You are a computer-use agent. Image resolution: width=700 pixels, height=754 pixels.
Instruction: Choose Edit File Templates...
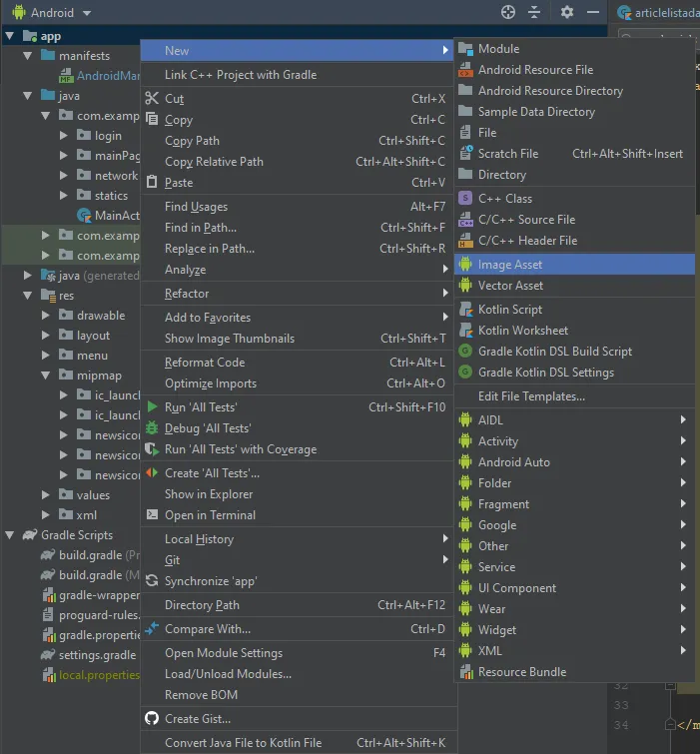tap(574, 396)
